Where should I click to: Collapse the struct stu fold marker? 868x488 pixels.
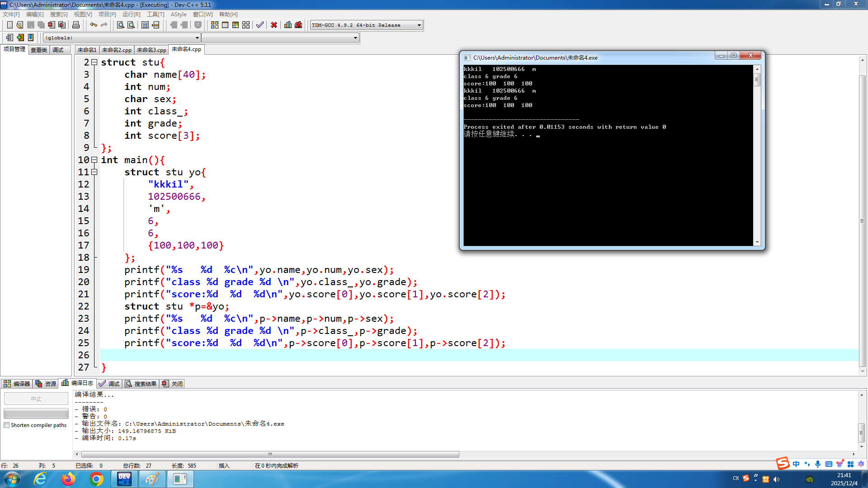(94, 62)
